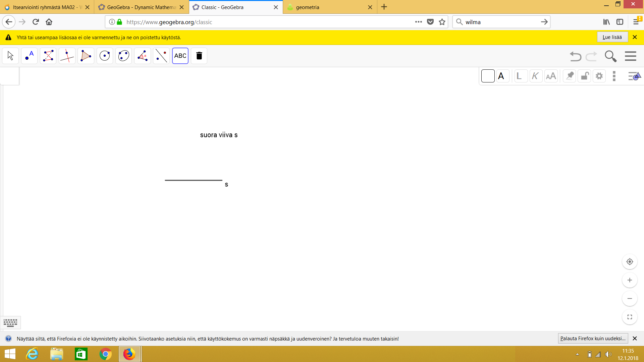This screenshot has height=362, width=644.
Task: Toggle the fix object lock icon
Action: pyautogui.click(x=584, y=76)
